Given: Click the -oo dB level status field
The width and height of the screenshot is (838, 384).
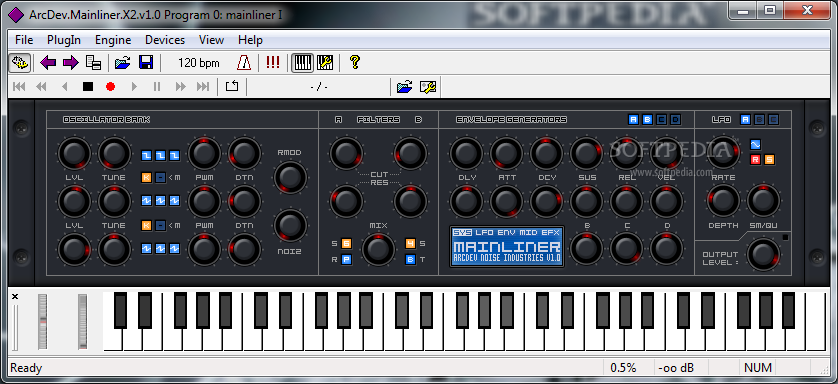Looking at the screenshot, I should 676,368.
